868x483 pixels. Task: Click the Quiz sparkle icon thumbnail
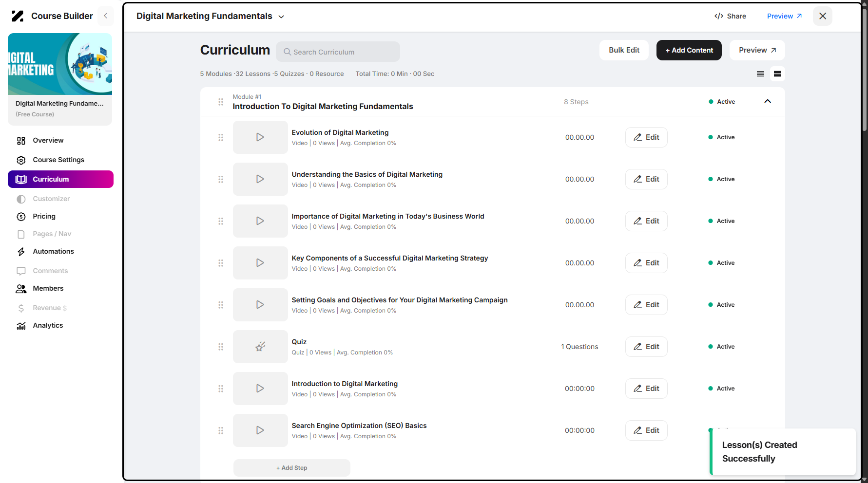tap(260, 347)
